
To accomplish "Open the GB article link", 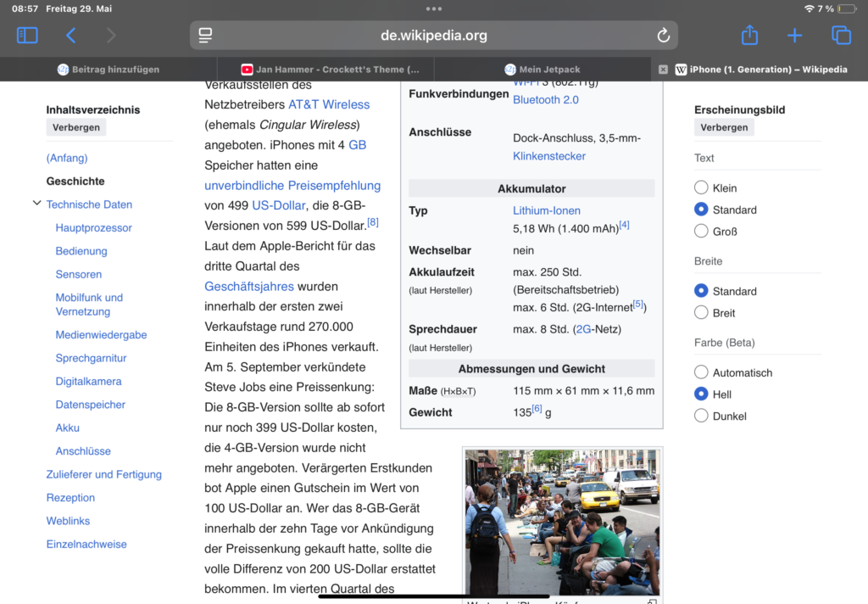I will point(357,144).
